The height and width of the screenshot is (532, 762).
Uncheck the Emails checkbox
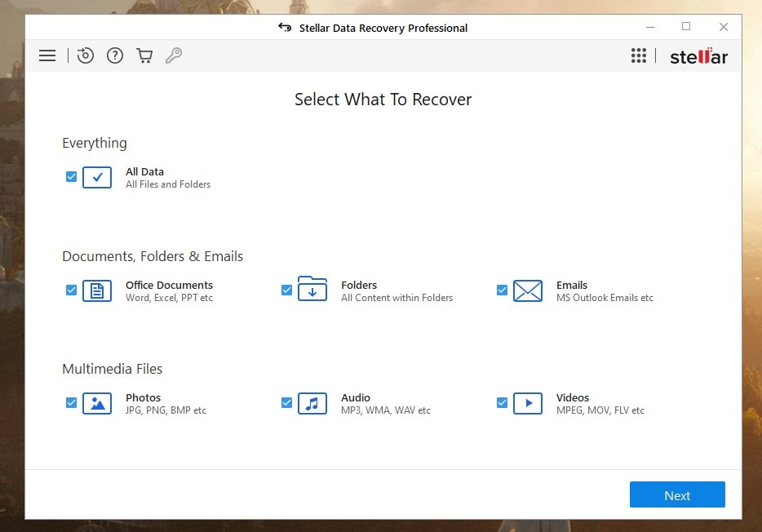pyautogui.click(x=502, y=290)
